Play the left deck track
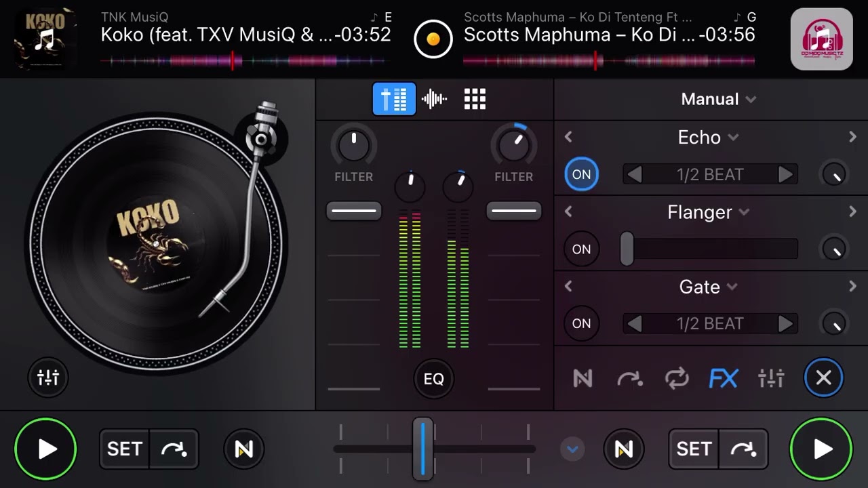868x488 pixels. [45, 449]
